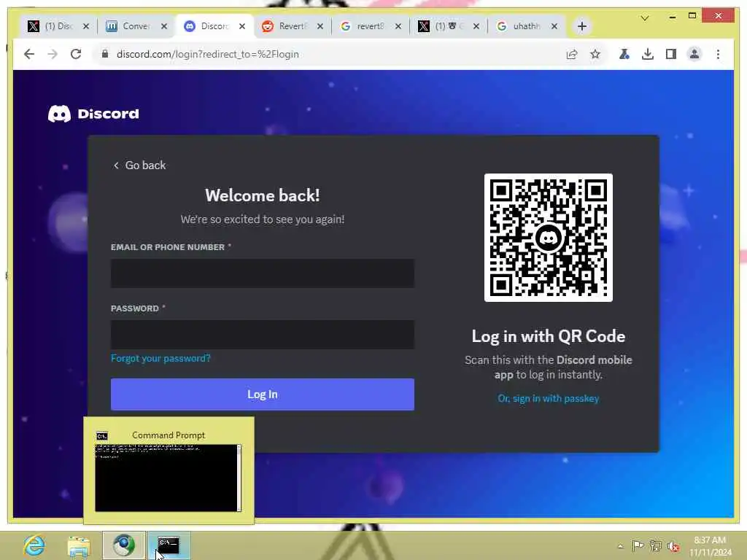Click the network tray icon
The height and width of the screenshot is (560, 747).
(x=656, y=546)
